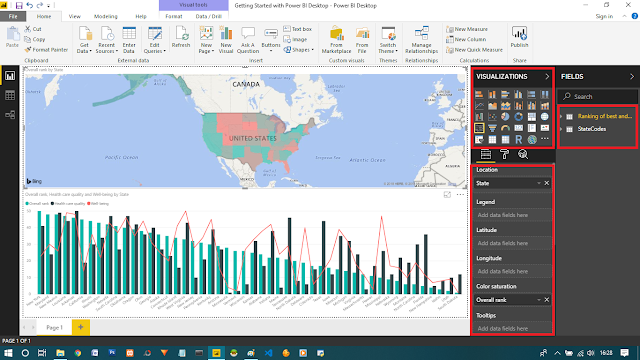Toggle focus mode on bar chart

point(447,195)
